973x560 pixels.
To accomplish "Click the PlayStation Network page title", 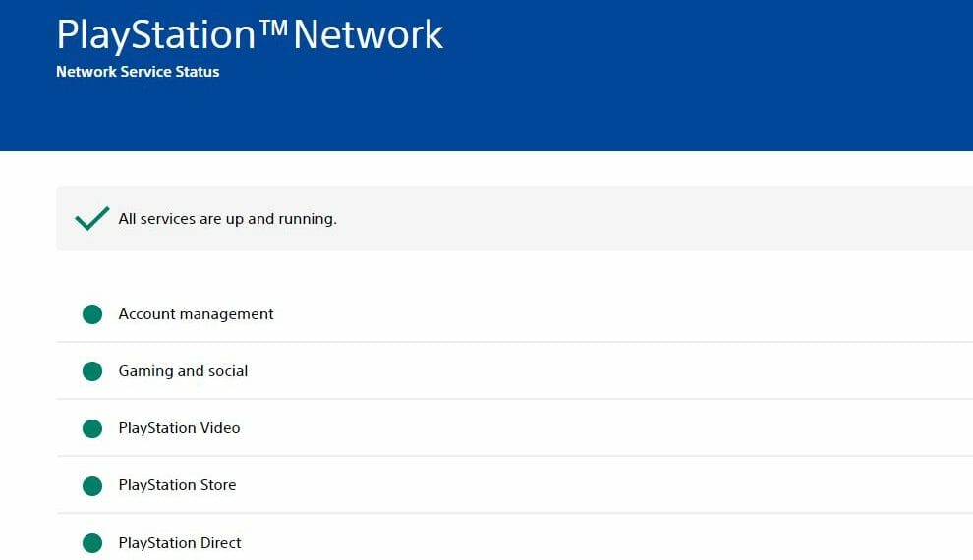I will coord(250,34).
